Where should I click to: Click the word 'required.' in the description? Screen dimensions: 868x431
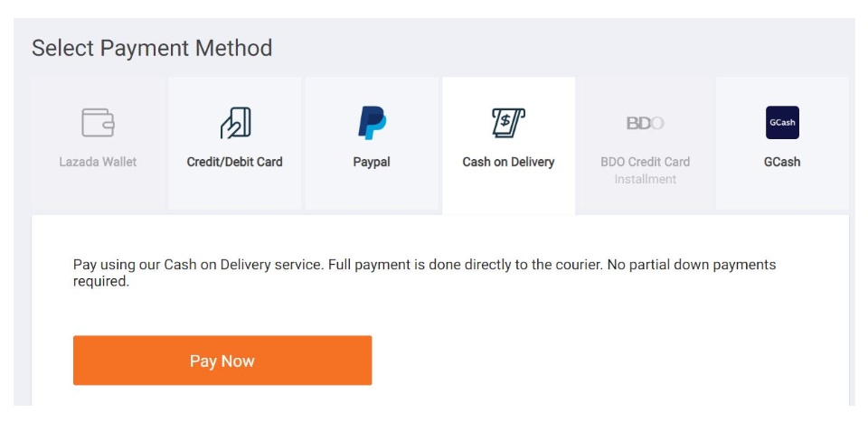(x=101, y=281)
